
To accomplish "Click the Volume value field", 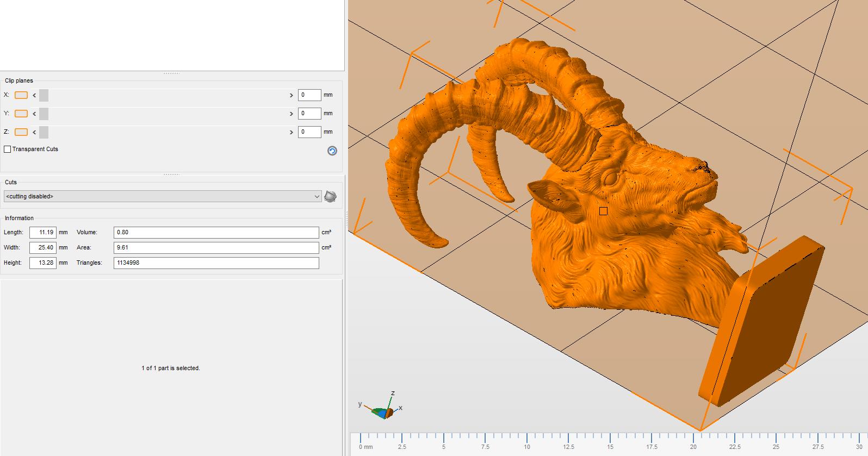I will (216, 233).
